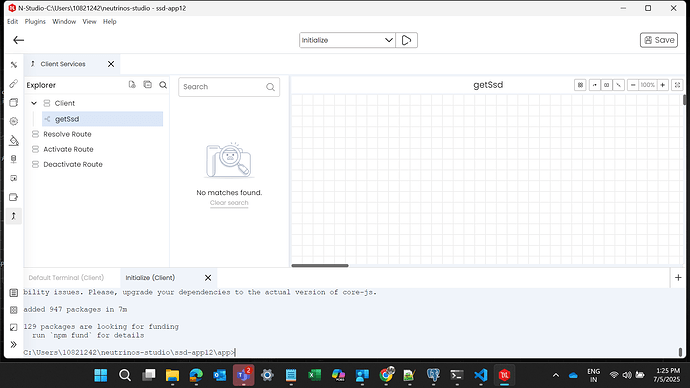Screen dimensions: 690x388
Task: Select the curved connector style button
Action: [595, 85]
